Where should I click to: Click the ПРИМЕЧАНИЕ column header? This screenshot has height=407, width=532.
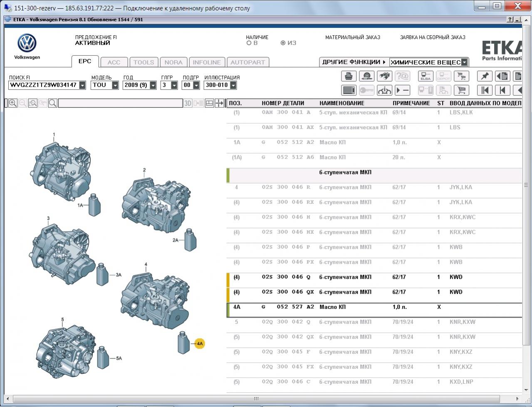(411, 103)
